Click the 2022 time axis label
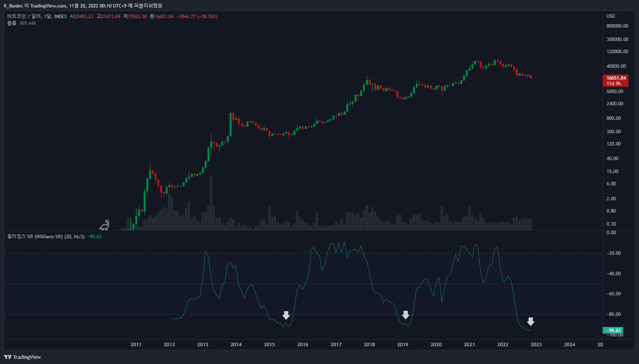The width and height of the screenshot is (639, 364). (503, 345)
